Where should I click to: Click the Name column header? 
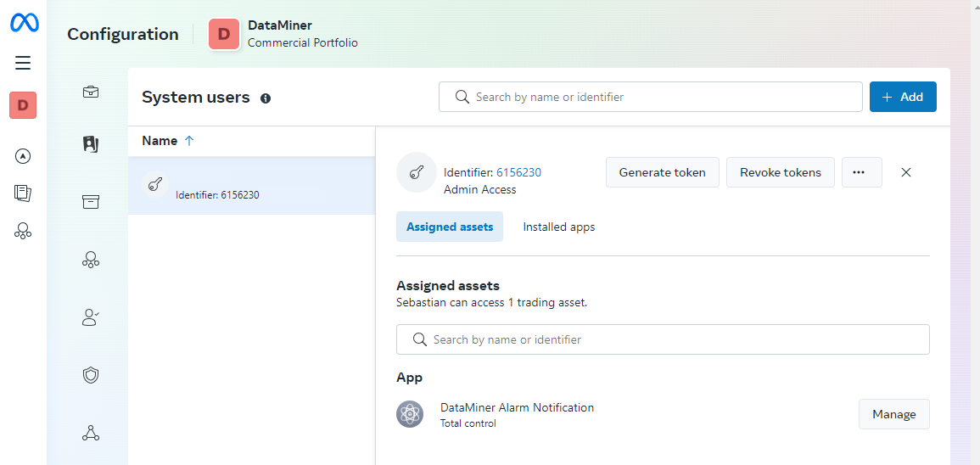click(160, 141)
